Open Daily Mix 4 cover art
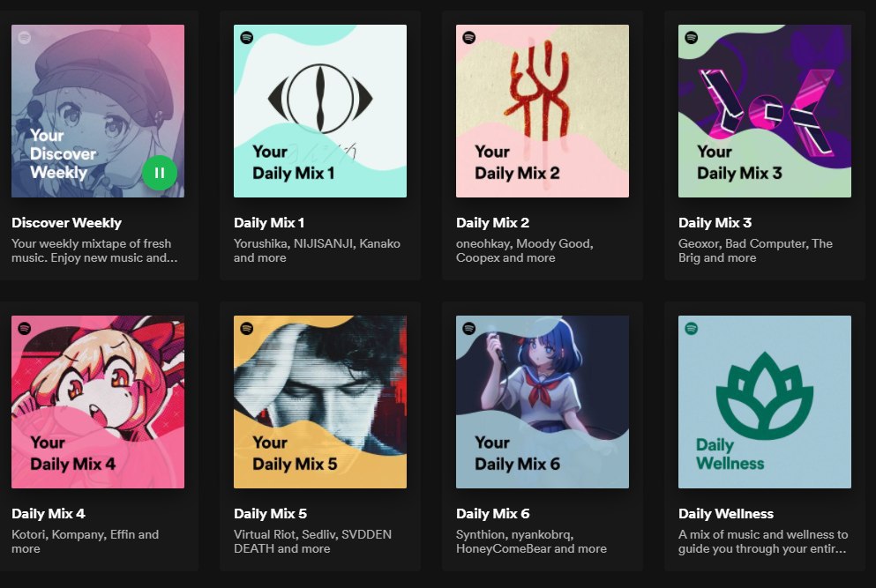The image size is (876, 588). tap(98, 402)
